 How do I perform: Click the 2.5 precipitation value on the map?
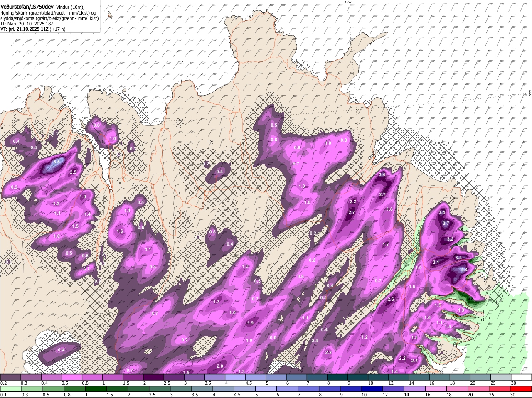pos(74,172)
